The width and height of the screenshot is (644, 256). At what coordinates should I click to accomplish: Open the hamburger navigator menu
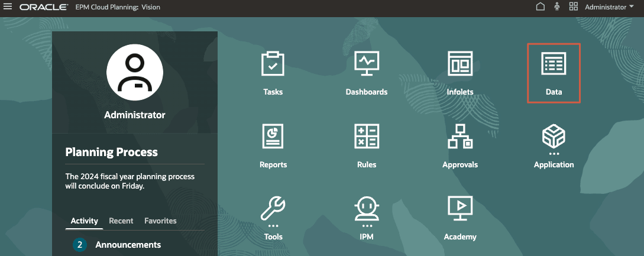tap(8, 7)
